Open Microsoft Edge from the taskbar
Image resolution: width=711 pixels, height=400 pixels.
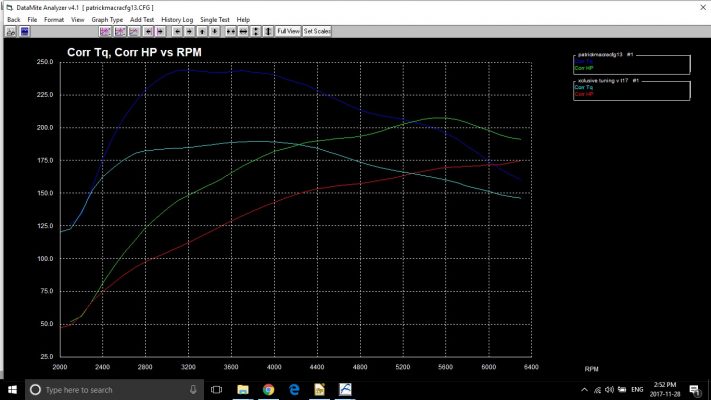294,390
